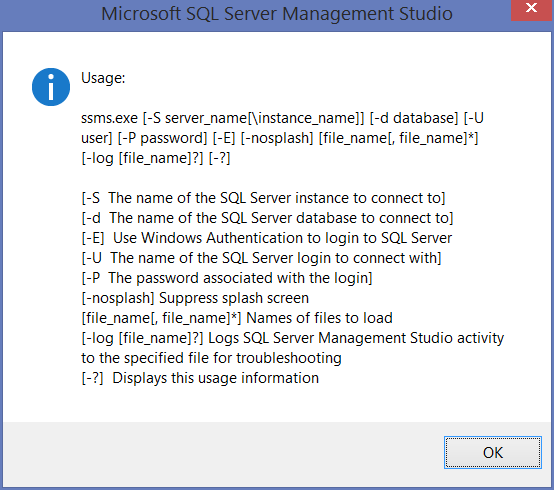Select the -S SQL Server instance description
The width and height of the screenshot is (554, 490).
[263, 198]
